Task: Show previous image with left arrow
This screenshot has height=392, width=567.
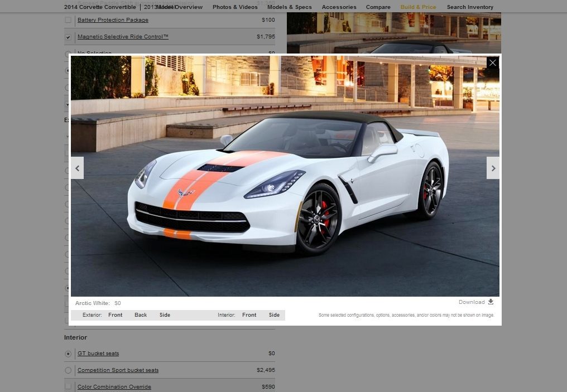Action: 78,168
